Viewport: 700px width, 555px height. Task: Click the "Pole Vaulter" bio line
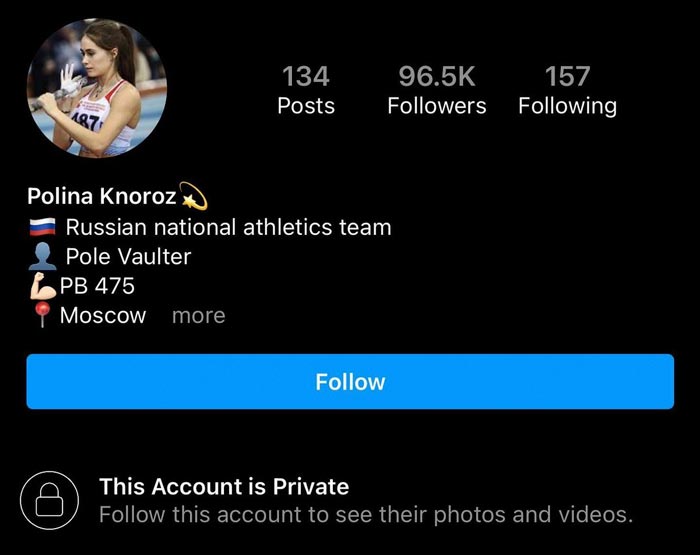[x=128, y=256]
